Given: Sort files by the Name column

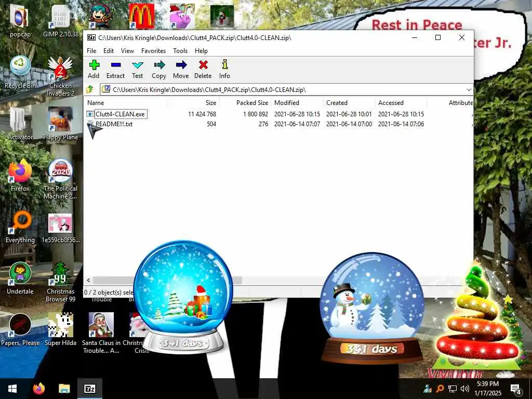Looking at the screenshot, I should tap(126, 103).
